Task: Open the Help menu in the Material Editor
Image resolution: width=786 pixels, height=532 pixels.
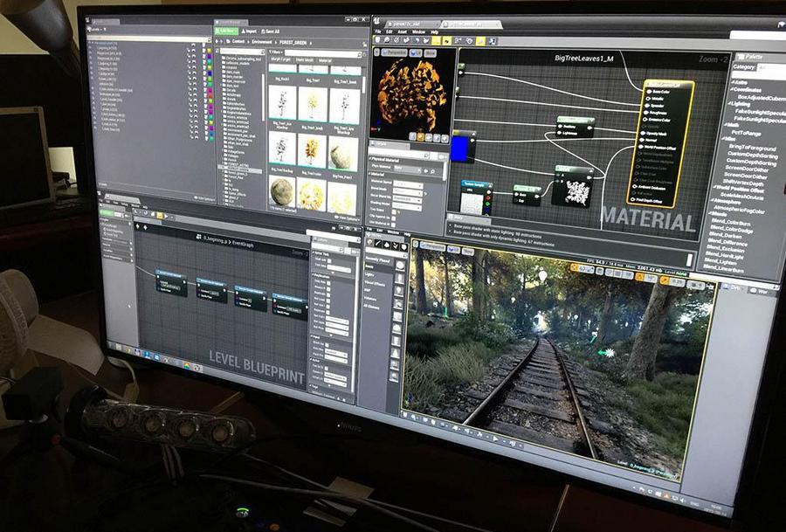Action: click(x=434, y=32)
